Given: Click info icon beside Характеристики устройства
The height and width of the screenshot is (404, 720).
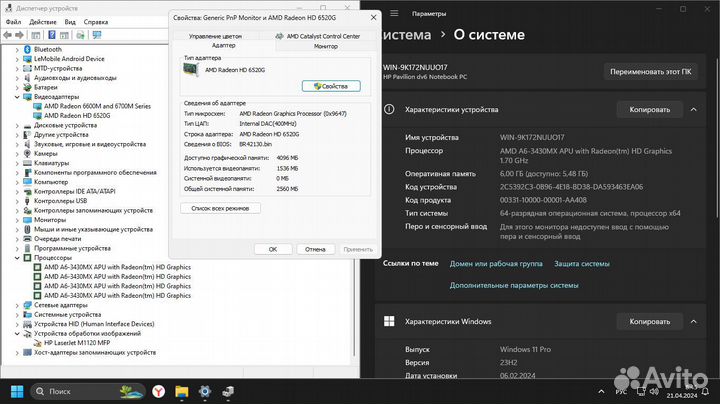Looking at the screenshot, I should [x=389, y=109].
